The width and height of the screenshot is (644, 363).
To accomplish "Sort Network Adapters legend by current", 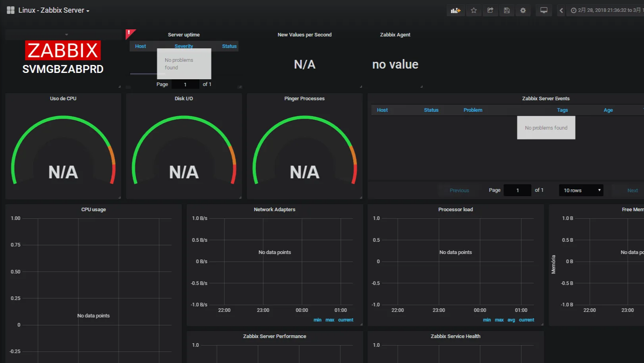I will point(346,320).
